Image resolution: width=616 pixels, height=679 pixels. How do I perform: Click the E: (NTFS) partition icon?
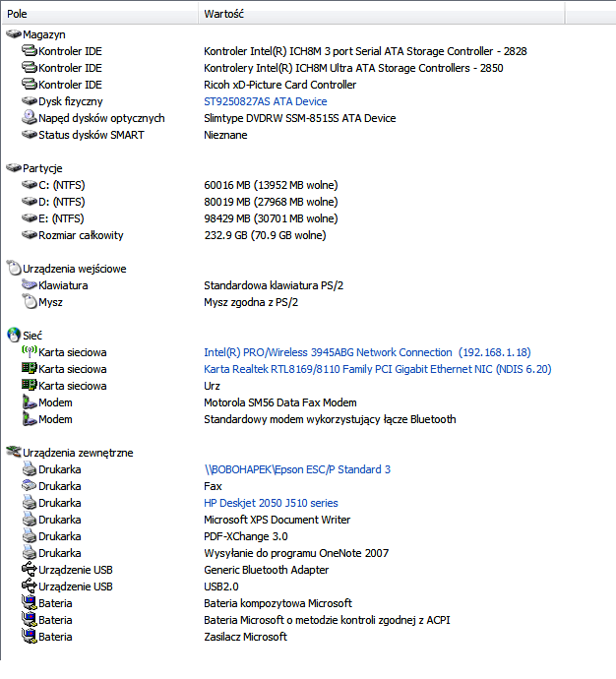click(30, 217)
